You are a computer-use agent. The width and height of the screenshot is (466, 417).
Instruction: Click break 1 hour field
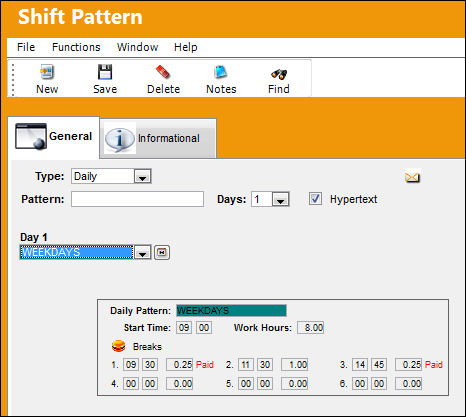pos(131,364)
